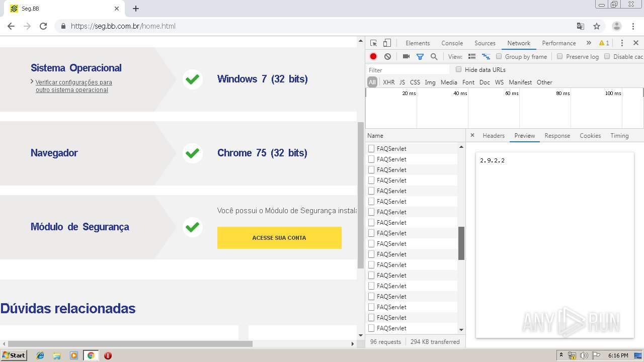Viewport: 644px width, 362px height.
Task: Enable capture screenshots camera icon
Action: 406,57
